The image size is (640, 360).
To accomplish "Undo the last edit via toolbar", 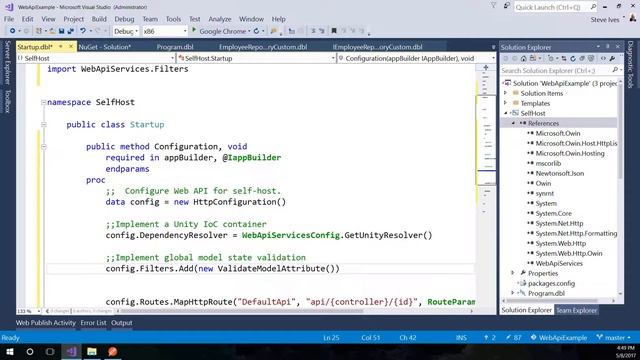I will click(x=83, y=31).
